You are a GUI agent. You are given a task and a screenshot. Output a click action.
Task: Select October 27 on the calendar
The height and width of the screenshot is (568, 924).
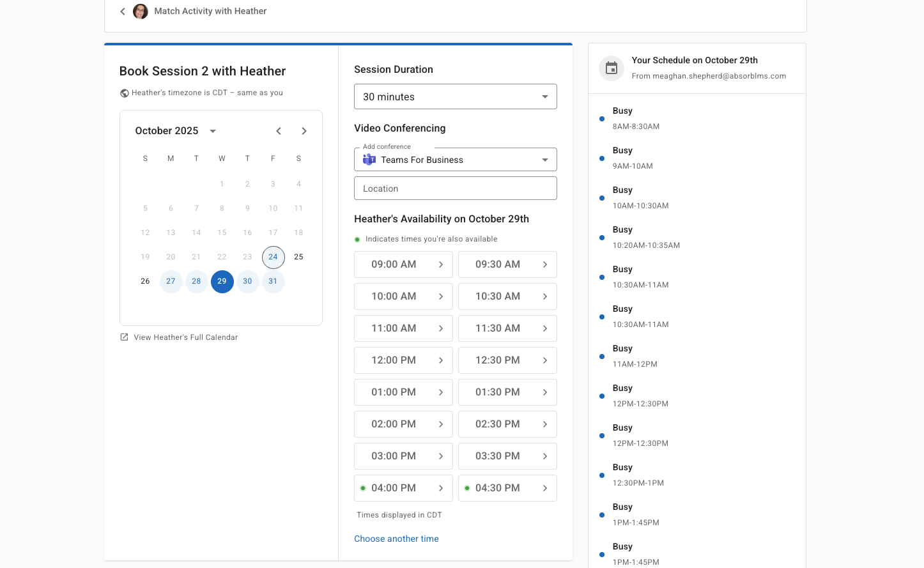171,281
